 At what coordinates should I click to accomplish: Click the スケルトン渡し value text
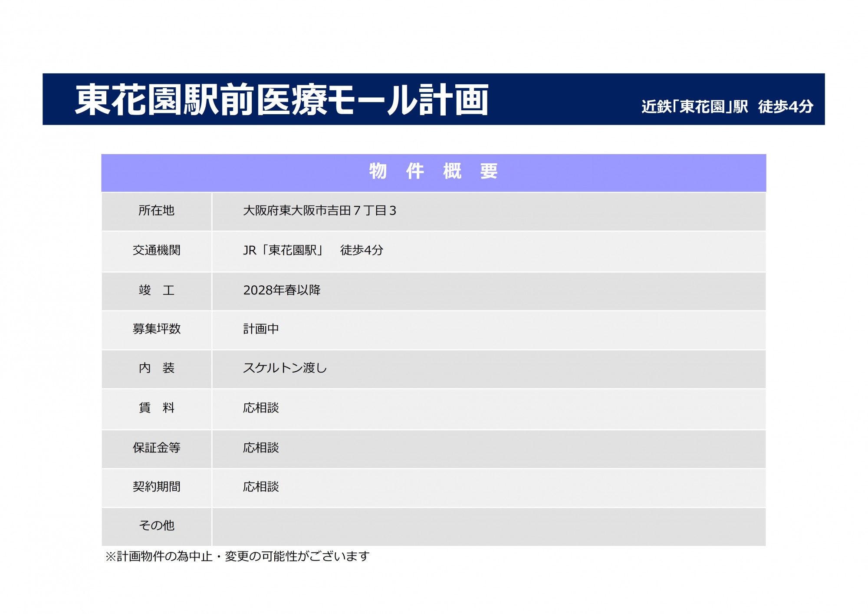285,368
